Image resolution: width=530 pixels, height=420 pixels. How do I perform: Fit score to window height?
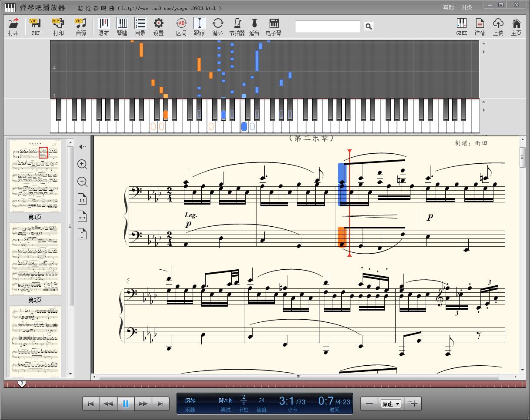coord(82,234)
